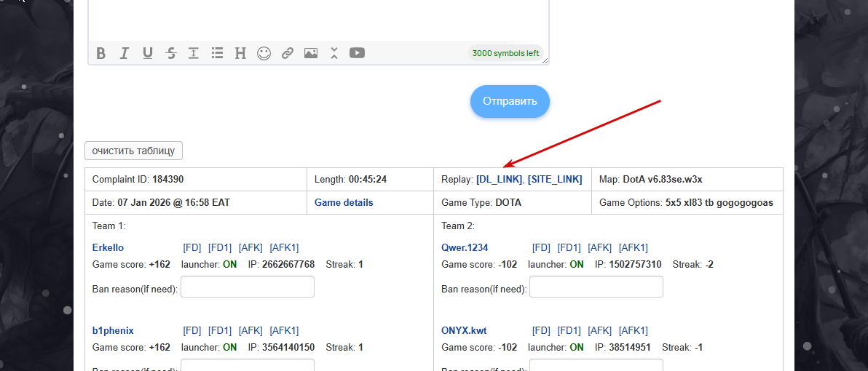The width and height of the screenshot is (868, 371).
Task: Toggle italic formatting in editor toolbar
Action: [x=124, y=53]
